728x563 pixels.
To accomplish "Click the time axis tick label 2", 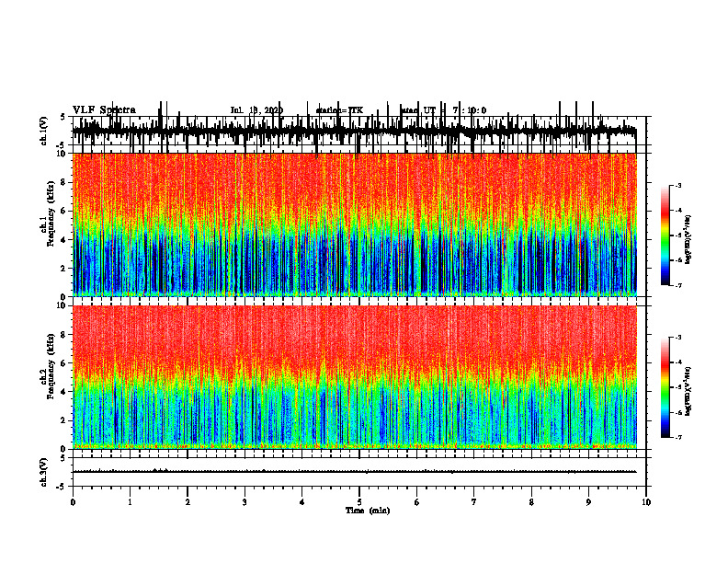I will 188,502.
